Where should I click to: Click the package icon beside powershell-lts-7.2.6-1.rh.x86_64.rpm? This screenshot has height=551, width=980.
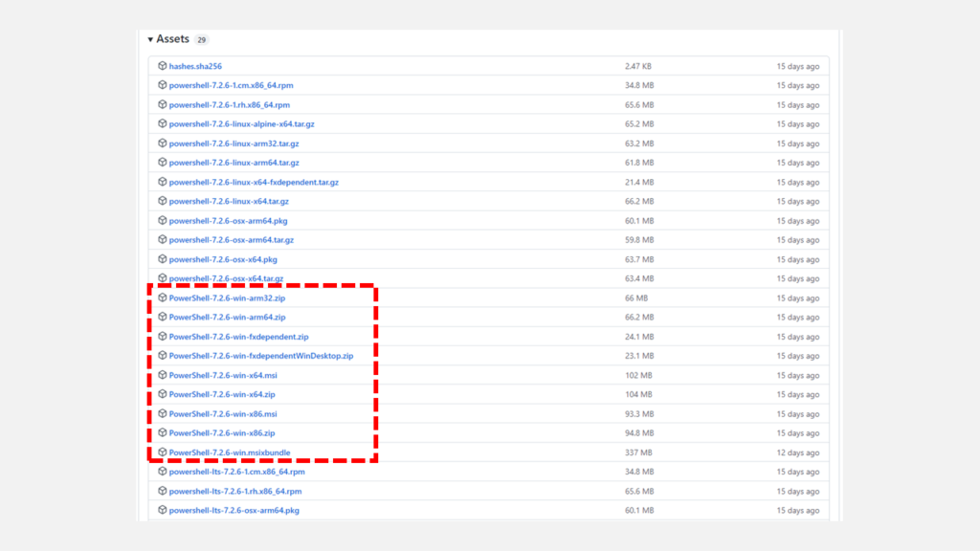point(163,491)
